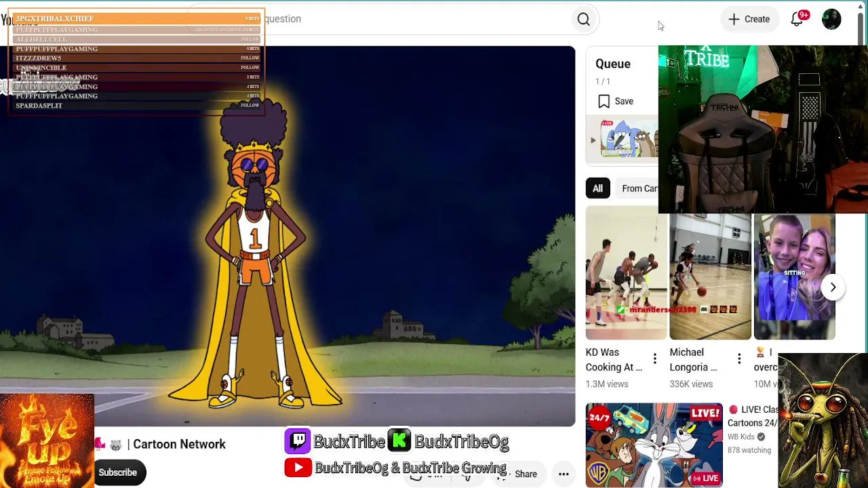Open the queued video thumbnail

(629, 140)
